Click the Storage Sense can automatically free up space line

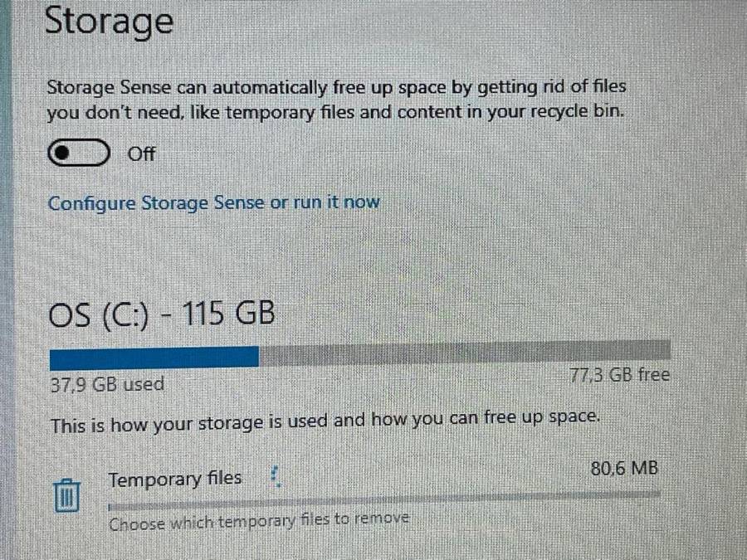[336, 87]
